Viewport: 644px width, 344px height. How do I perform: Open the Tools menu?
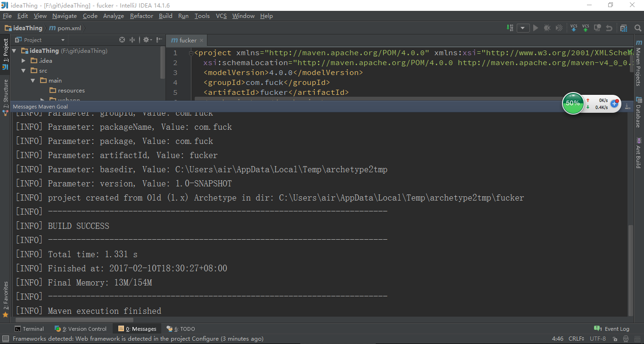point(202,16)
